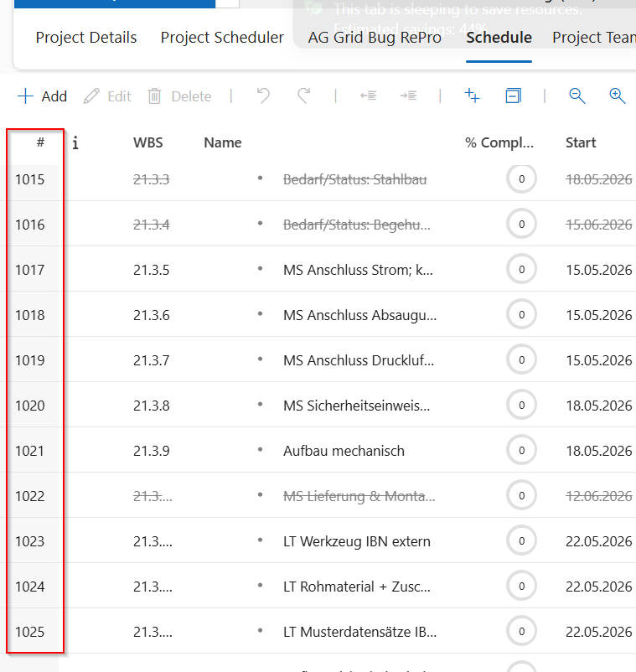Click the Add task plus icon

point(26,96)
